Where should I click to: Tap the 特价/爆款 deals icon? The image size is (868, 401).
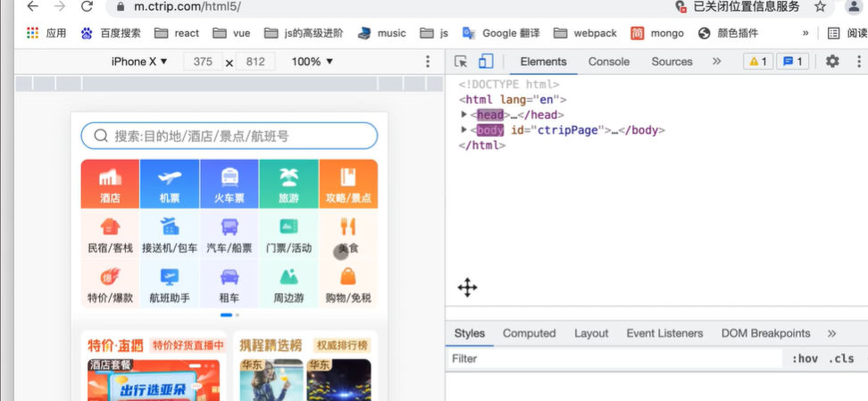[110, 284]
